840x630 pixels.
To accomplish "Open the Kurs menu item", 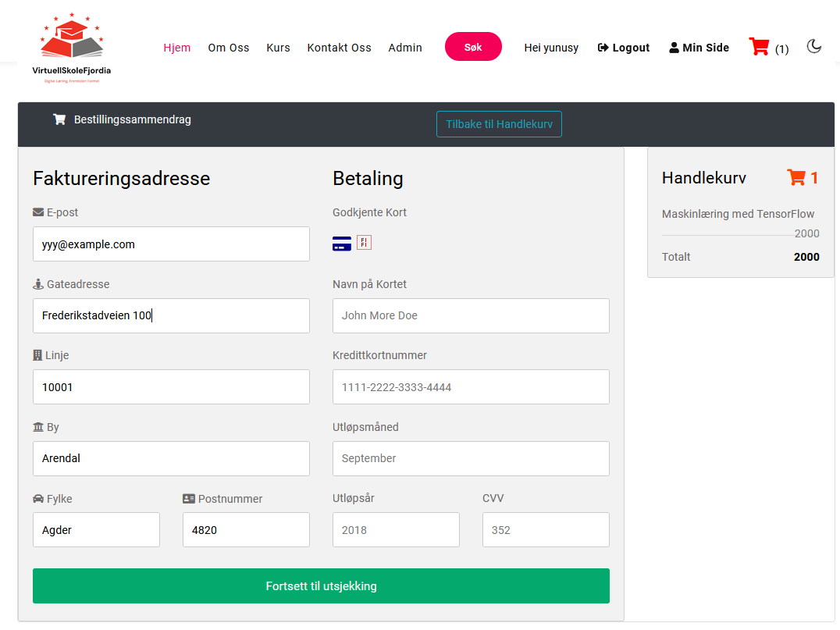I will pyautogui.click(x=278, y=48).
